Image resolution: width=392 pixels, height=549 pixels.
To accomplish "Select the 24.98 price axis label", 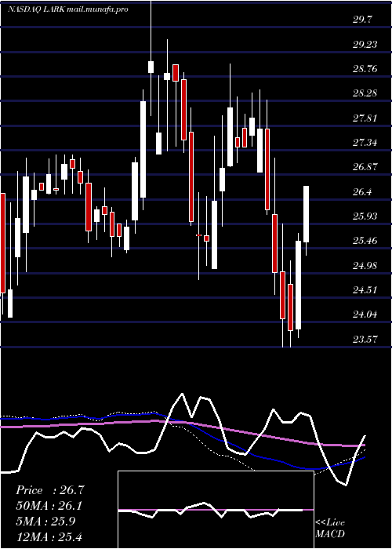I will pyautogui.click(x=365, y=265).
